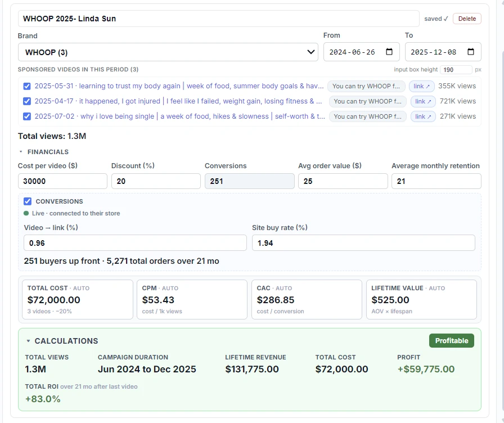The height and width of the screenshot is (423, 504).
Task: Click 'Total views: 1.3M' text
Action: click(52, 136)
